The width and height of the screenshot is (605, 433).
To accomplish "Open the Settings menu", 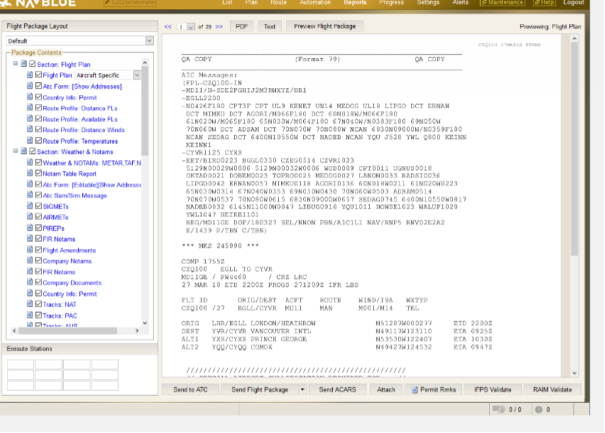I will pos(428,3).
